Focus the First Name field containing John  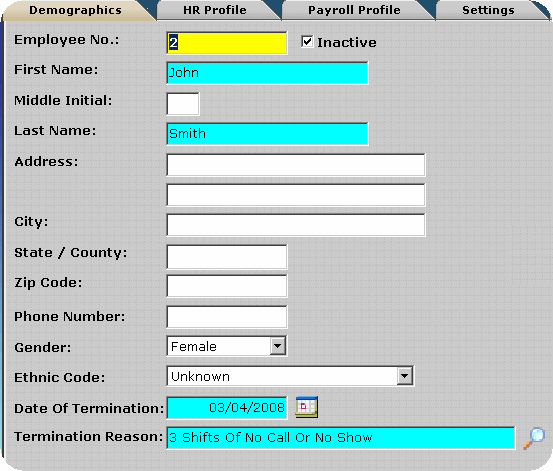(267, 73)
